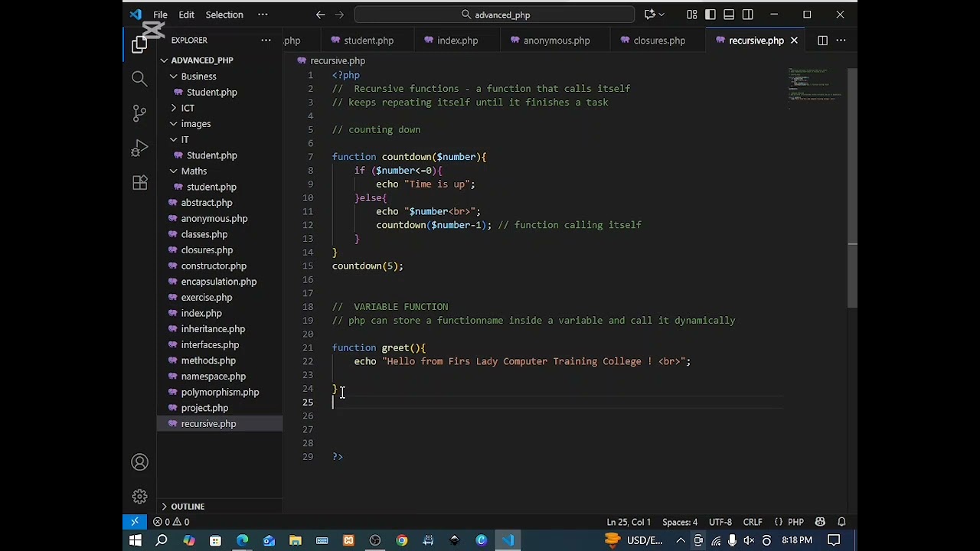Click the Copilot status bar icon
The width and height of the screenshot is (980, 551).
(x=820, y=522)
